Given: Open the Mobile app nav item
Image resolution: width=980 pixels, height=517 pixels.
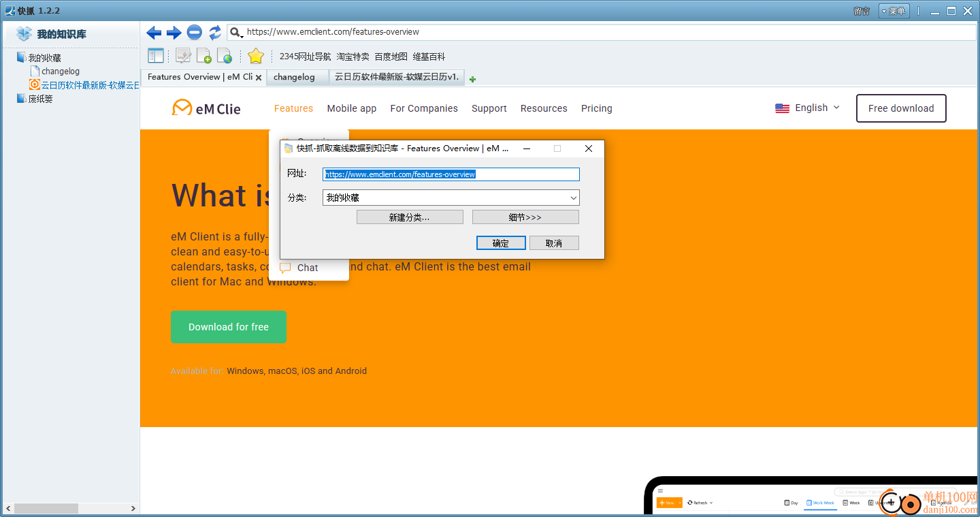Looking at the screenshot, I should [x=352, y=108].
